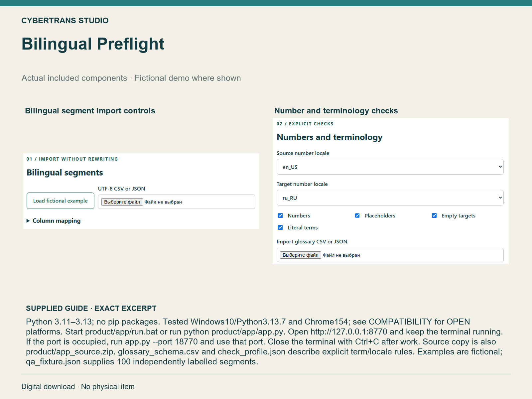This screenshot has width=532, height=399.
Task: Uncheck the Literal terms checkbox
Action: (x=280, y=227)
